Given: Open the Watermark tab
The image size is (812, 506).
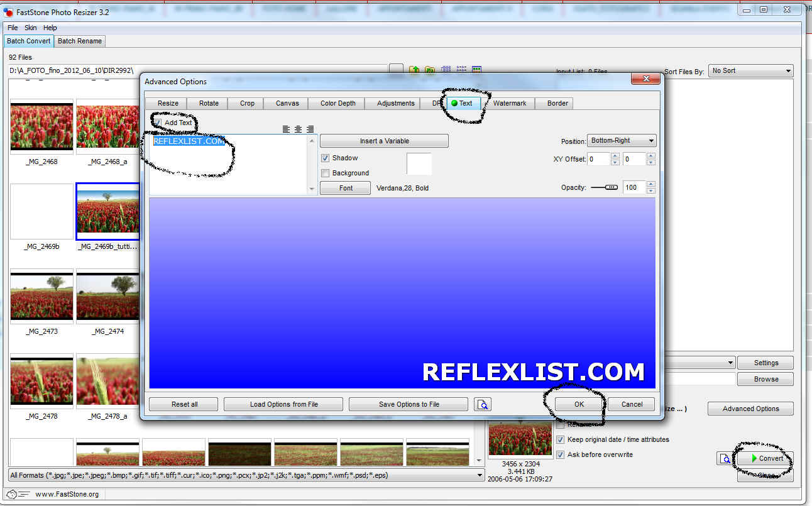Looking at the screenshot, I should pos(510,103).
